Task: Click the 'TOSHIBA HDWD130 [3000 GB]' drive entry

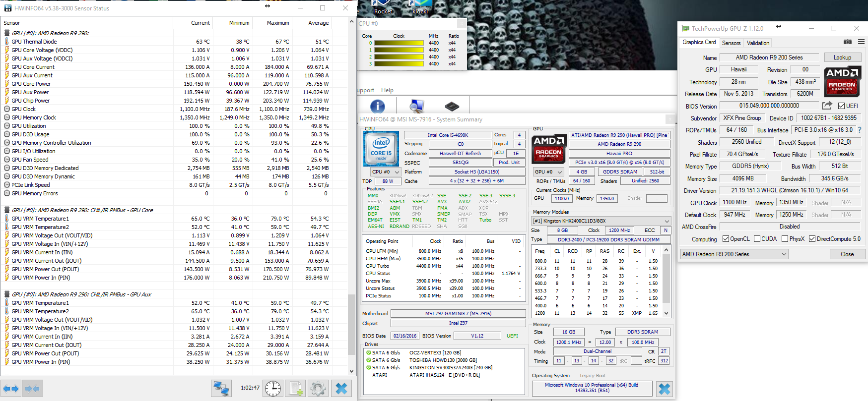Action: (443, 360)
